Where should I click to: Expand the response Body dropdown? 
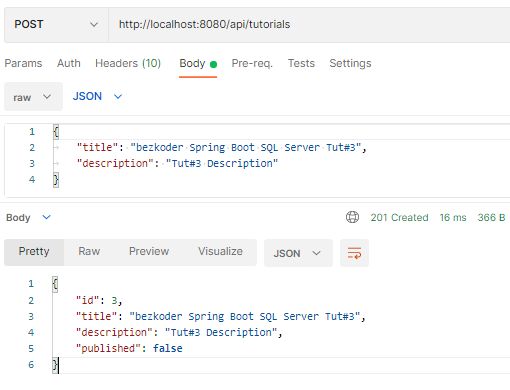tap(28, 218)
